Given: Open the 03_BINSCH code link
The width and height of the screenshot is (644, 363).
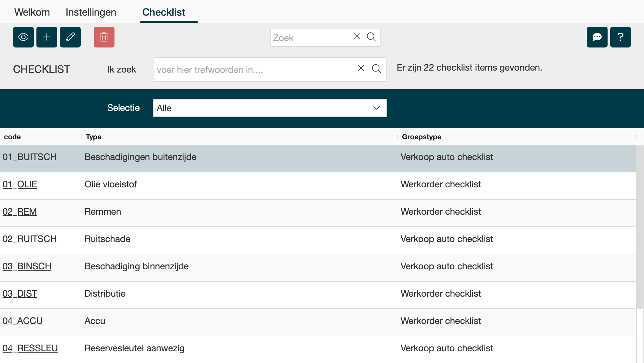Looking at the screenshot, I should point(27,266).
